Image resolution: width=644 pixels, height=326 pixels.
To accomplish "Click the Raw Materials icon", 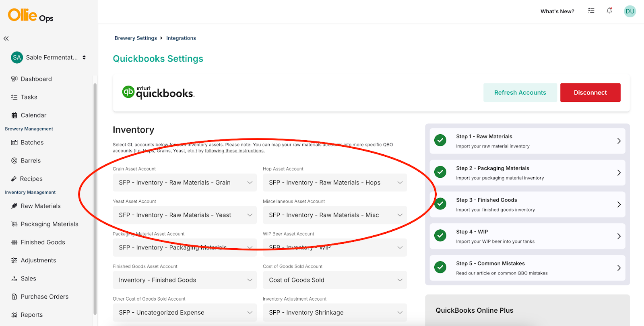I will tap(14, 206).
